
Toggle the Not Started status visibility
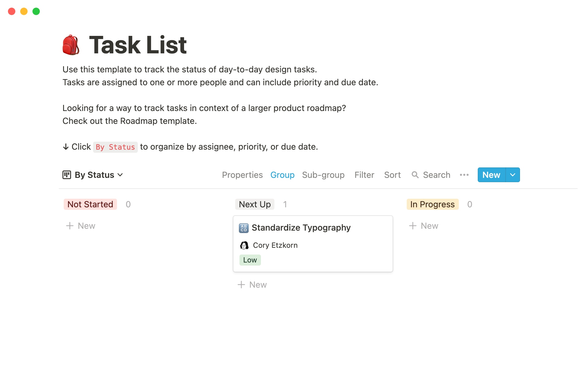point(90,204)
